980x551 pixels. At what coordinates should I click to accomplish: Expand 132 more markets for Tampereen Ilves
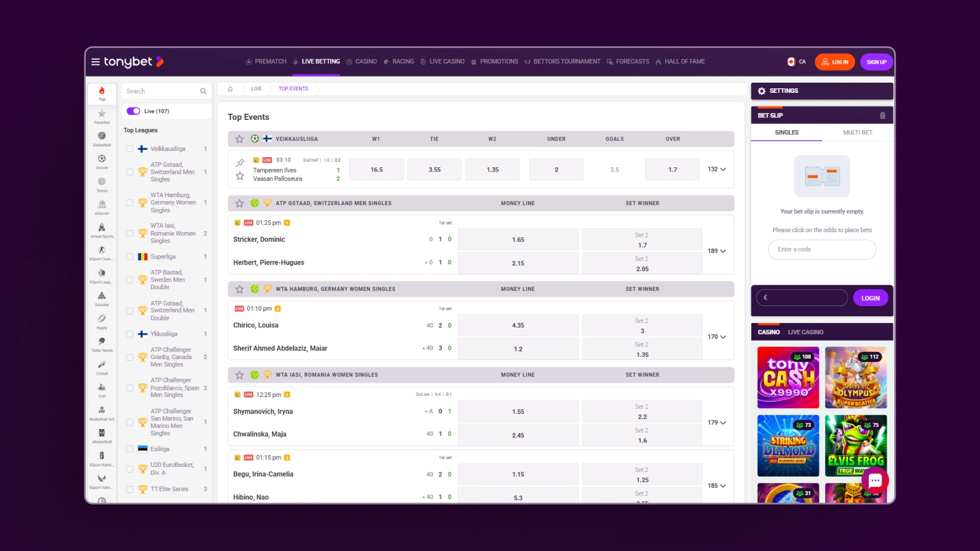click(x=717, y=169)
